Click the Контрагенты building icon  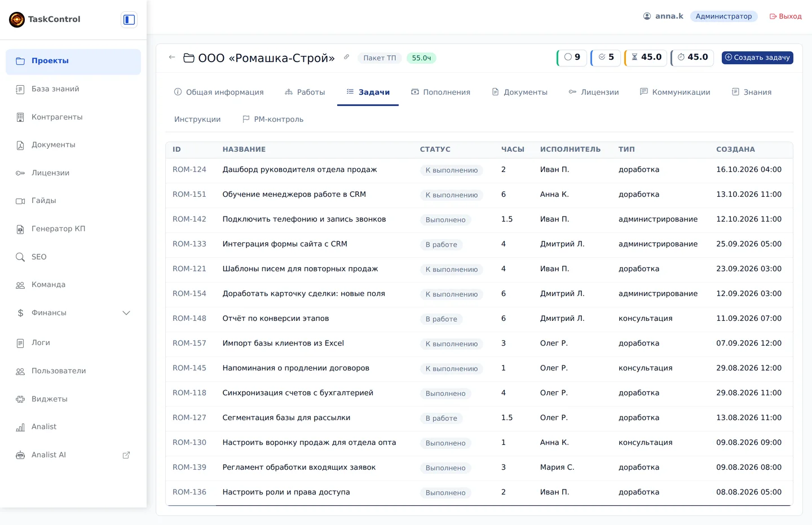pyautogui.click(x=20, y=117)
